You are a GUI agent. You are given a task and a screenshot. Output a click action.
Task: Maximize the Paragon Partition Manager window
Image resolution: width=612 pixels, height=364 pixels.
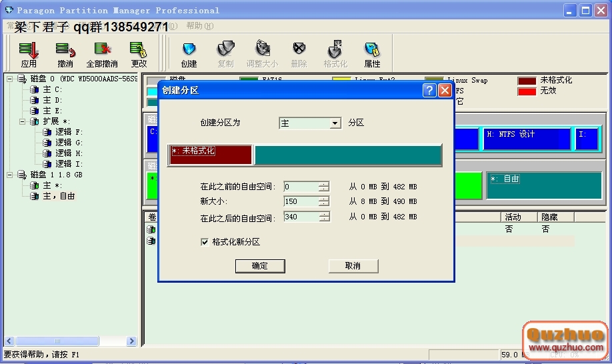click(585, 10)
